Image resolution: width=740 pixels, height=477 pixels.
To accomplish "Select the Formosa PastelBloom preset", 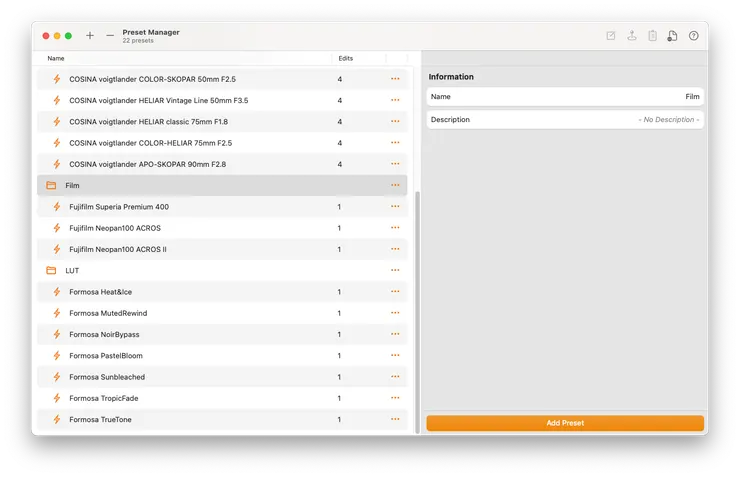I will point(222,355).
